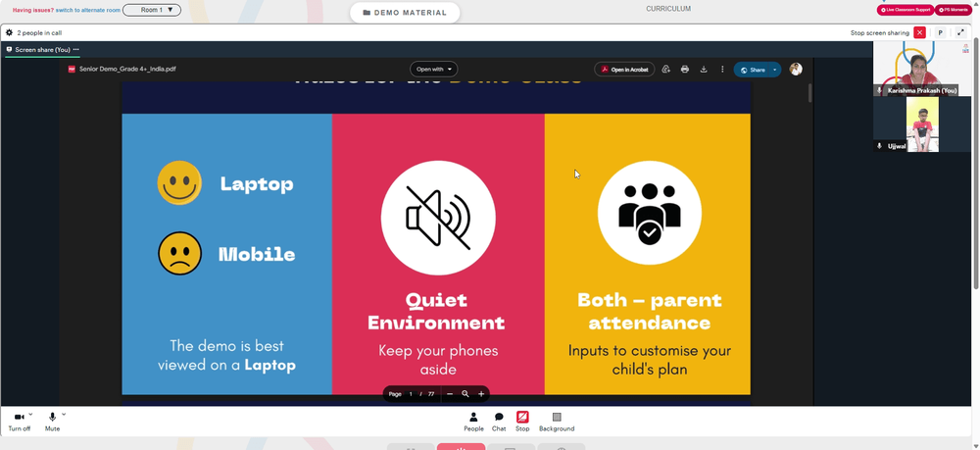The image size is (980, 450).
Task: Click Open in Acrobat button
Action: tap(624, 70)
